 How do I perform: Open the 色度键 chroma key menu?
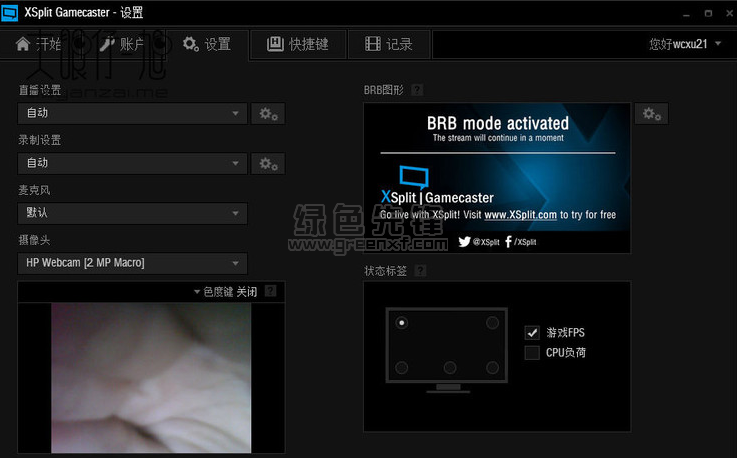point(226,292)
